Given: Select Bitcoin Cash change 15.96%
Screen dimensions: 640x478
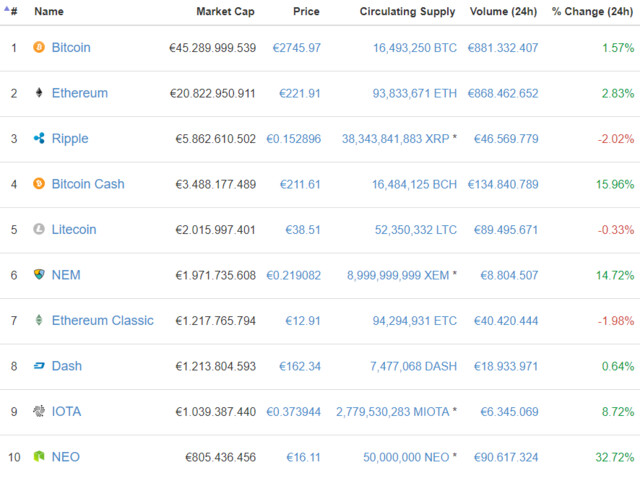Looking at the screenshot, I should click(615, 185).
